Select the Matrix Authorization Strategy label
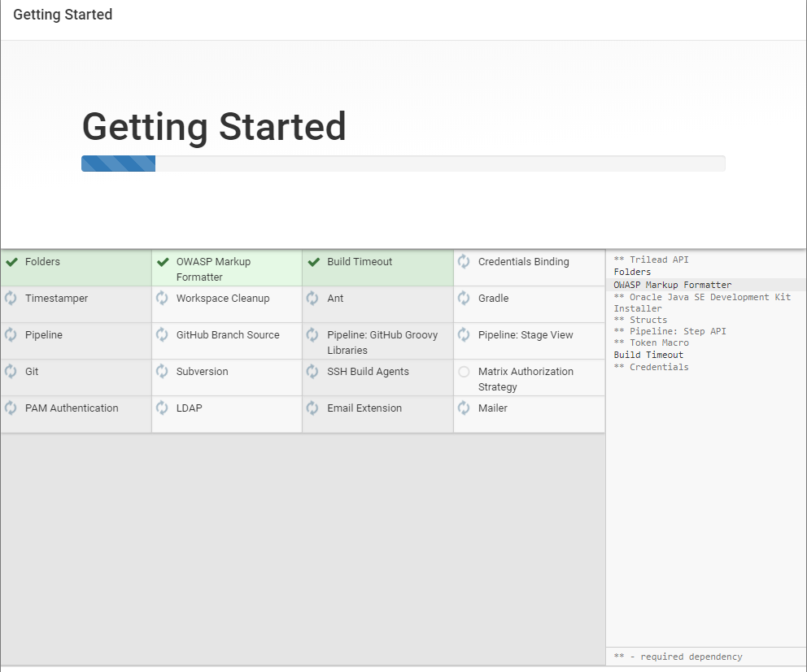Screen dimensions: 807x672 (526, 379)
